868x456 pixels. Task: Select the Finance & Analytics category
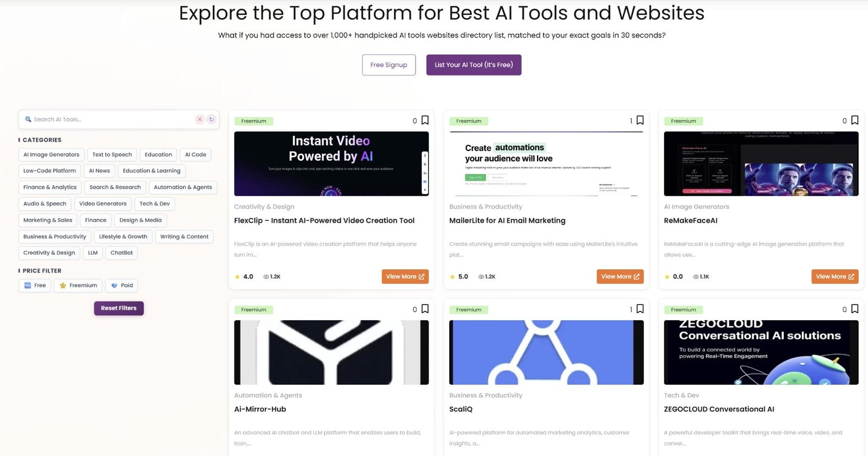(x=50, y=187)
